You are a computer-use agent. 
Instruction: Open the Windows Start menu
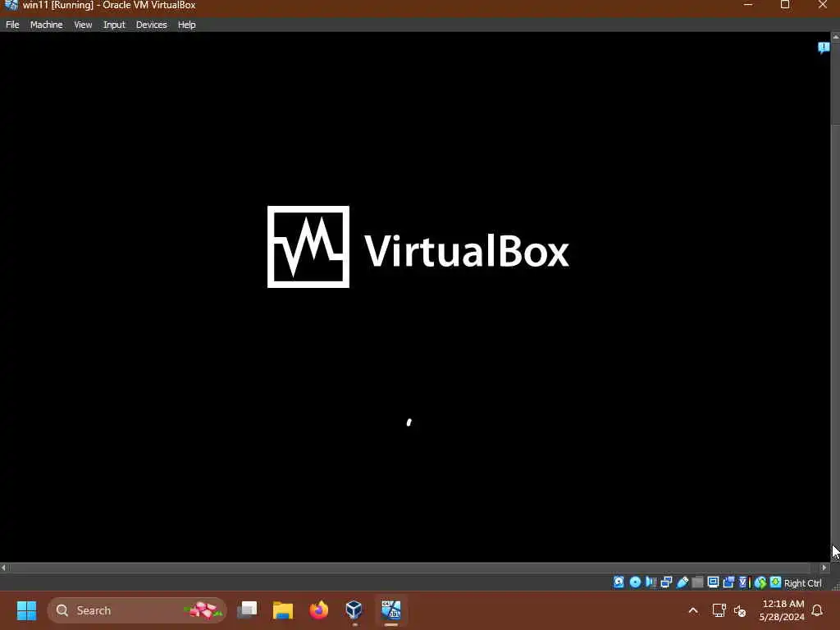[26, 610]
